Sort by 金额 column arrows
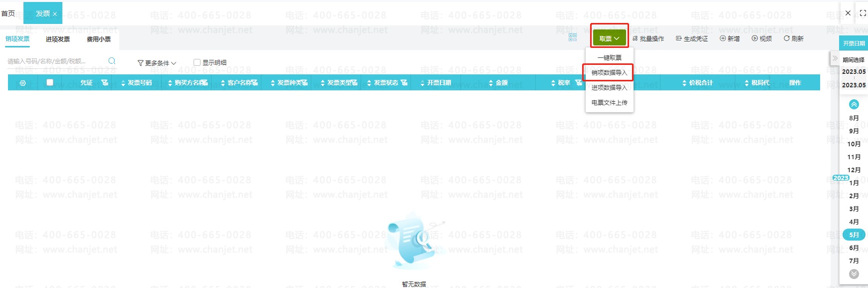 (491, 83)
